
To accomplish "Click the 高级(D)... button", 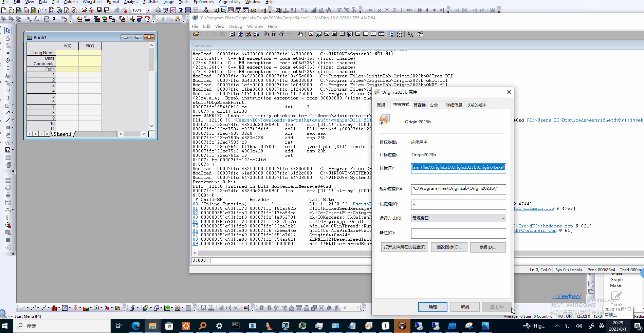I will [488, 247].
